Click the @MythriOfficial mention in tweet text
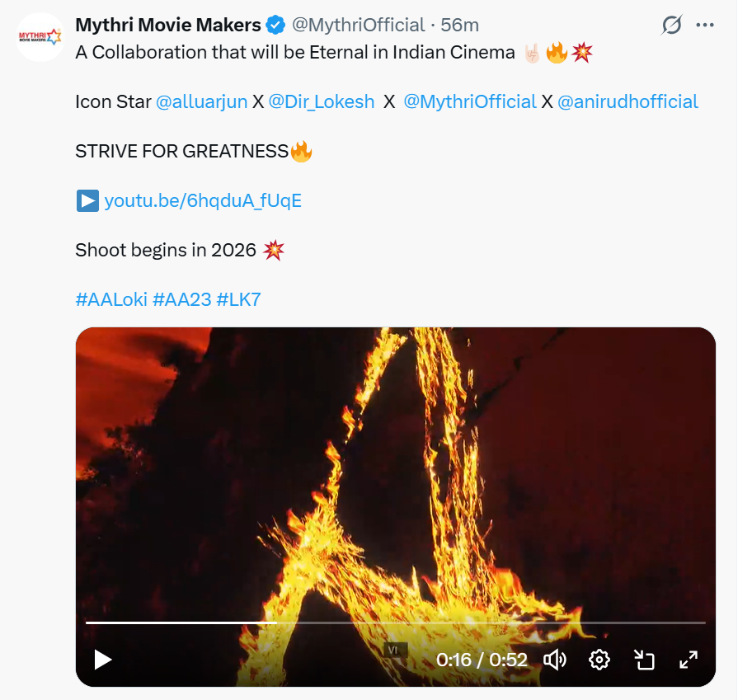The image size is (752, 700). tap(470, 102)
